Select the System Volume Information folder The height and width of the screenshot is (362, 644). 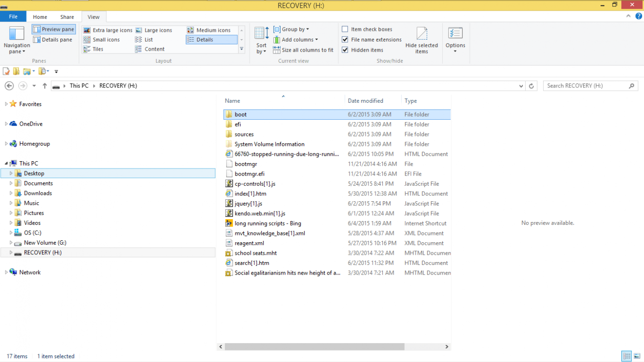[337, 144]
